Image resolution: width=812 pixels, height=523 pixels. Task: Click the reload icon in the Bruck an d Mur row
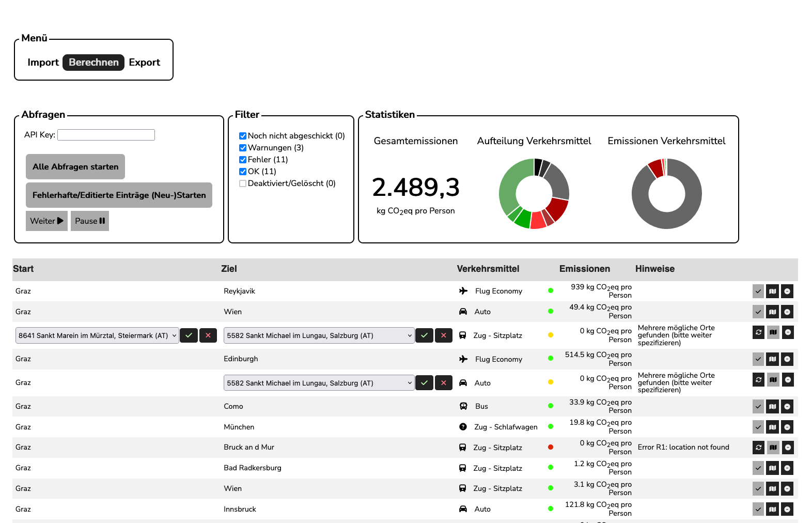pyautogui.click(x=758, y=448)
